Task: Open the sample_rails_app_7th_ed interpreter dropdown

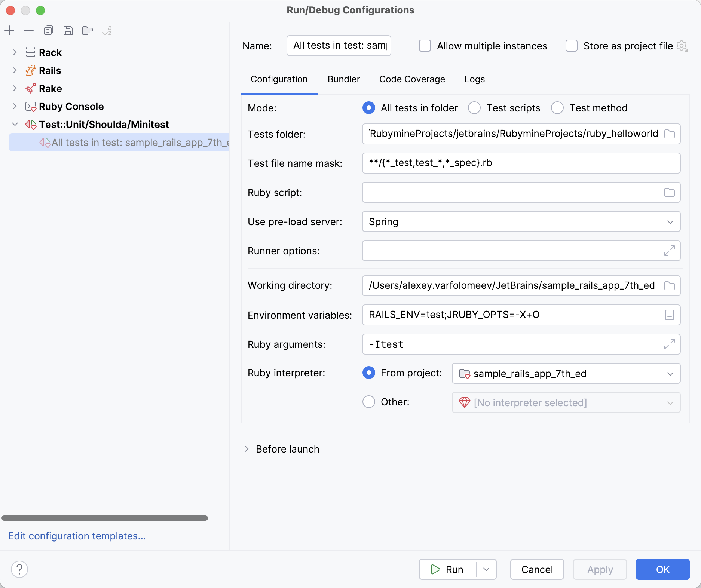Action: pyautogui.click(x=670, y=373)
